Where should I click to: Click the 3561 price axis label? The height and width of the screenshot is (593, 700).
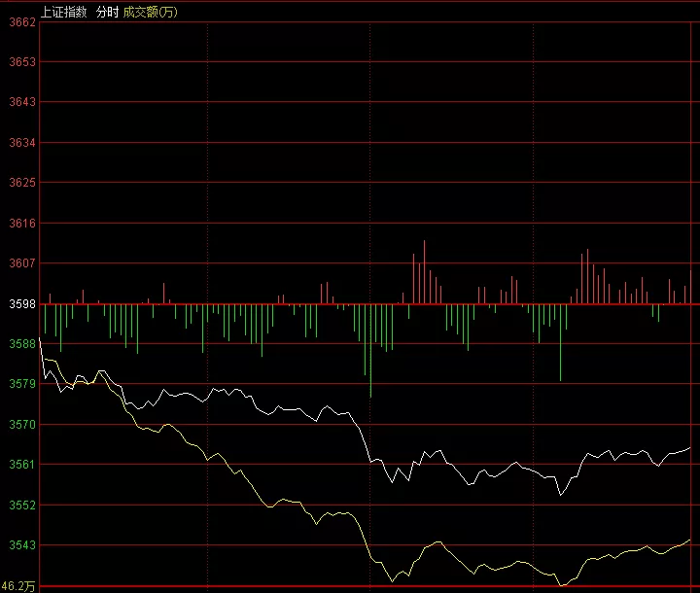tap(22, 465)
